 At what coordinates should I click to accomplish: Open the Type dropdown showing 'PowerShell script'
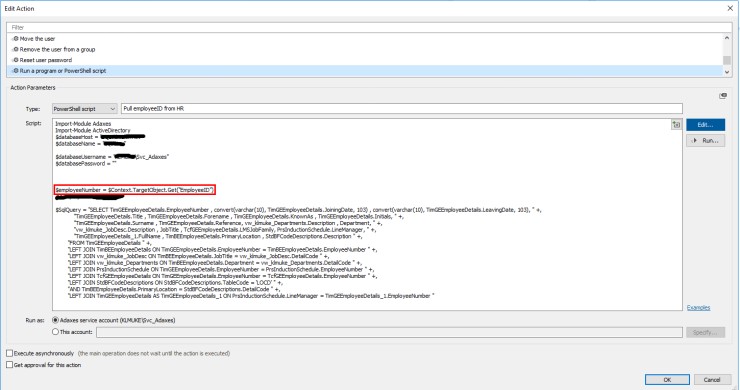(x=84, y=109)
